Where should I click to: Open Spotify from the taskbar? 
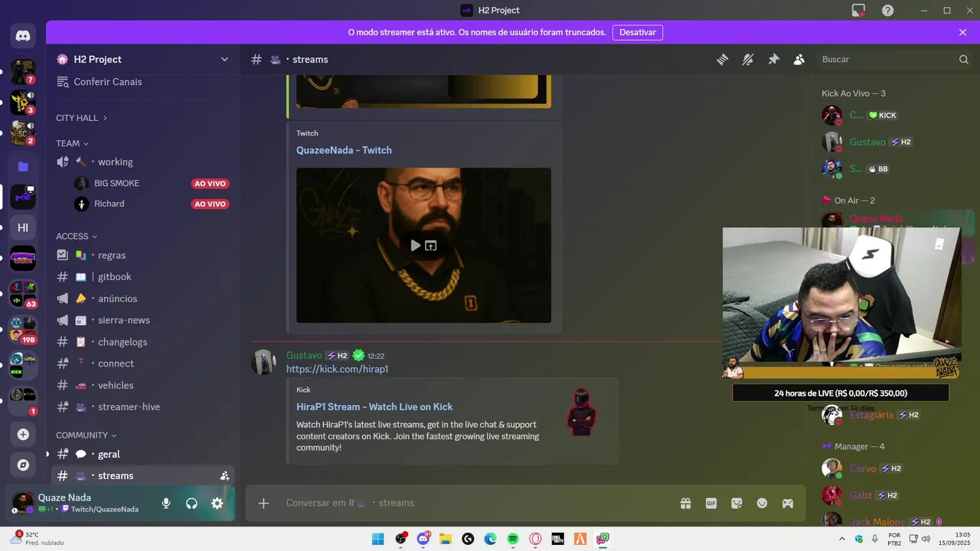pos(513,539)
